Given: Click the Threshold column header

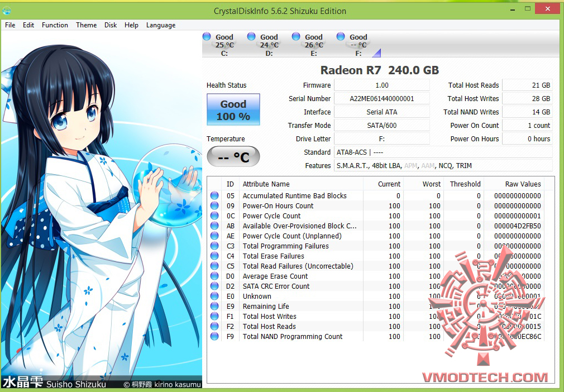Looking at the screenshot, I should [x=464, y=184].
